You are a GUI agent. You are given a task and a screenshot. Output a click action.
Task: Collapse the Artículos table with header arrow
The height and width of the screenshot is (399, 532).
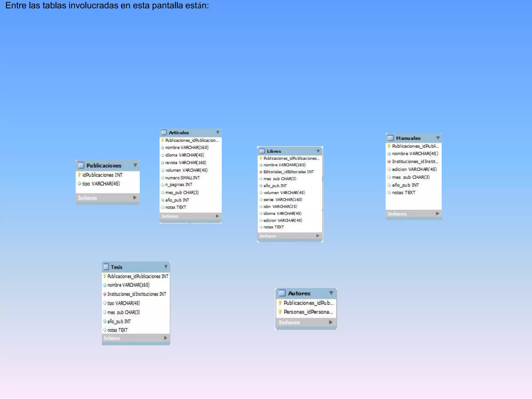tap(218, 132)
